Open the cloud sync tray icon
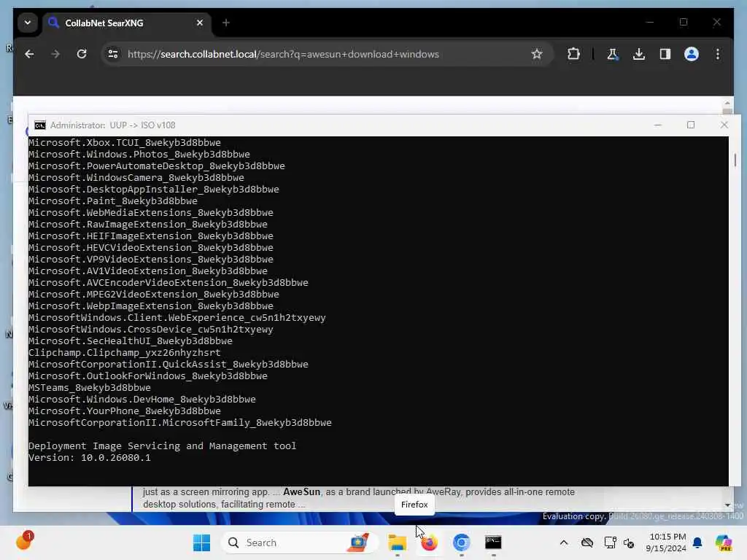This screenshot has height=560, width=747. (587, 542)
